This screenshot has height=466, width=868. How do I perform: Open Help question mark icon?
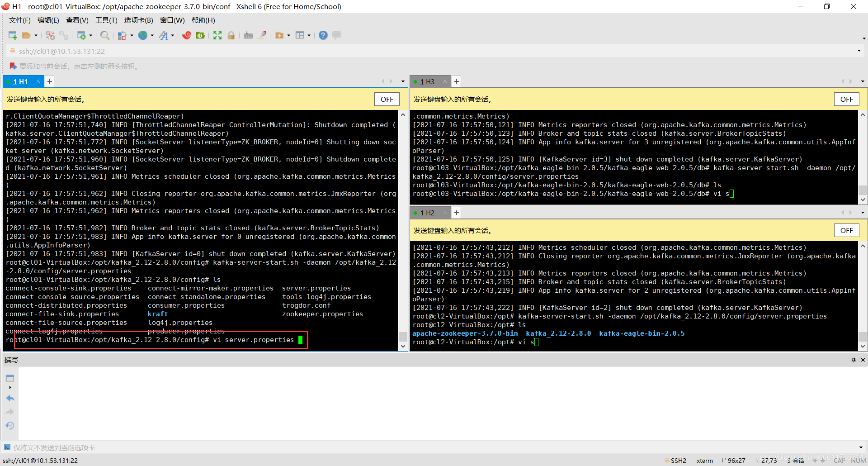coord(323,35)
